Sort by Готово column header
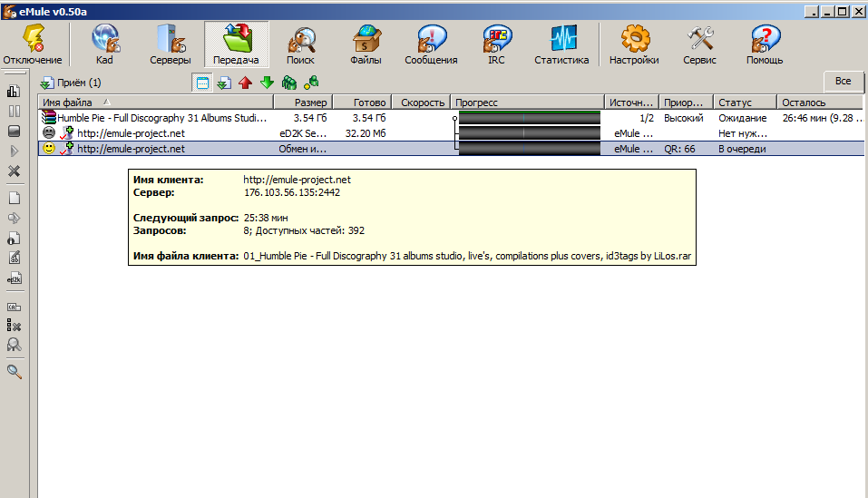Image resolution: width=868 pixels, height=498 pixels. [x=363, y=103]
